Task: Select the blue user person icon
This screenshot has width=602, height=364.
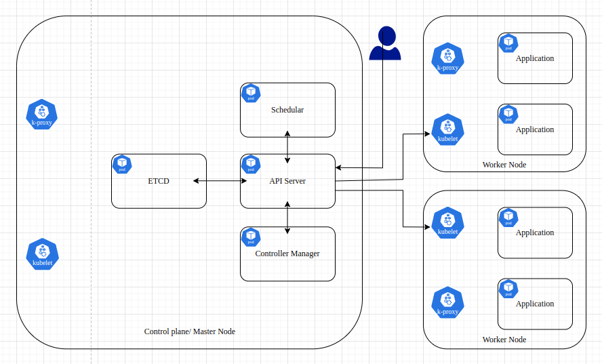Action: pyautogui.click(x=384, y=45)
